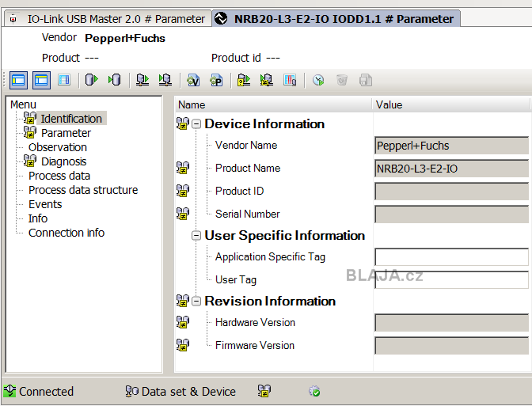This screenshot has width=532, height=406.
Task: Click the greyed trash bin toolbar icon
Action: 342,81
